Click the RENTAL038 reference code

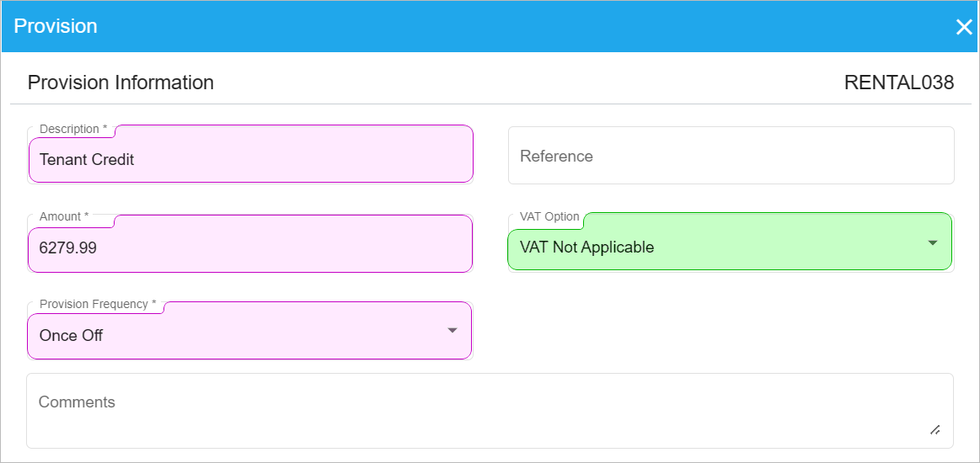click(x=899, y=82)
